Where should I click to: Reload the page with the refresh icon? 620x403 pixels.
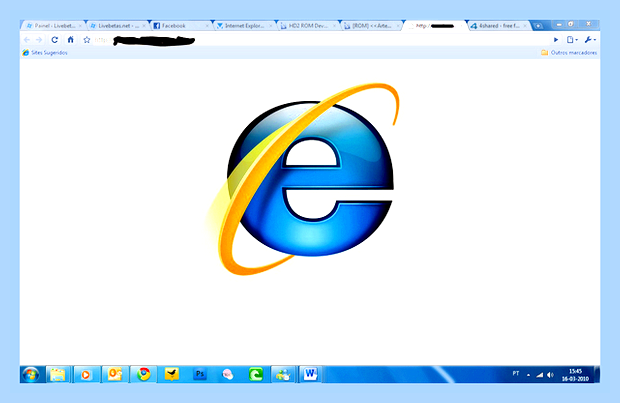click(x=55, y=40)
